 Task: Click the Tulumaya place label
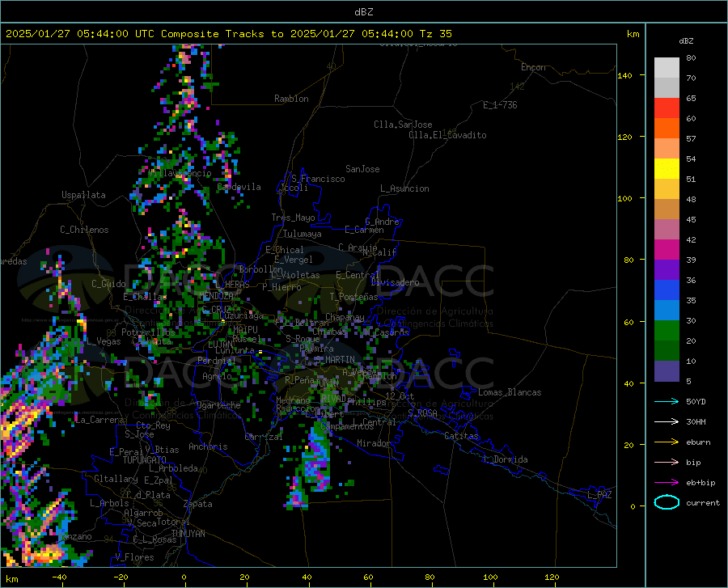303,234
